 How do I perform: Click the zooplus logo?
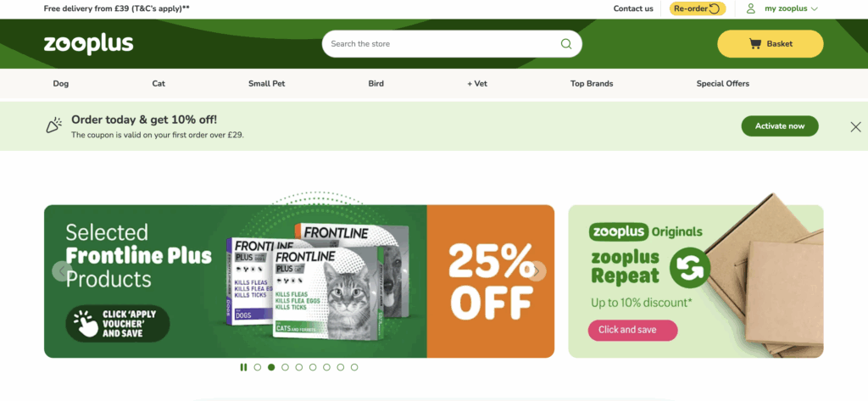coord(88,44)
